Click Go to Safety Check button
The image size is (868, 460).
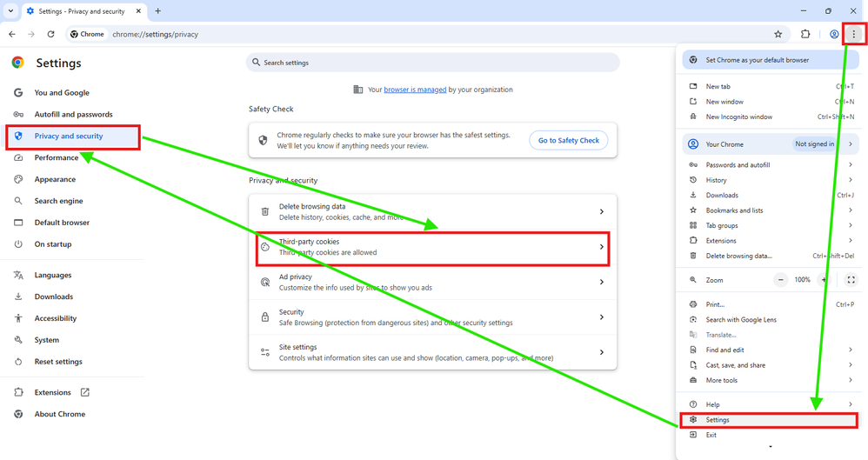coord(569,141)
